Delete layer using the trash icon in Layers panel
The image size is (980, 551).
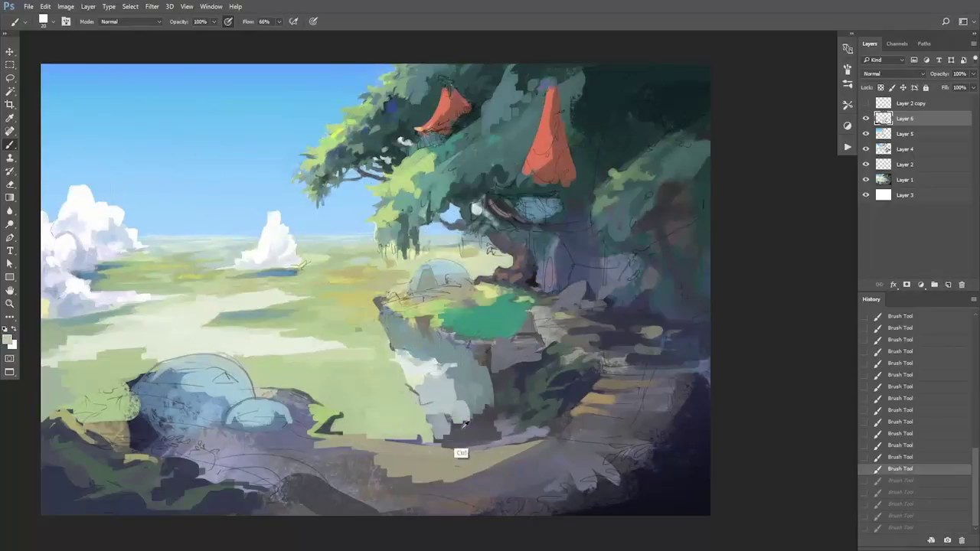point(962,285)
